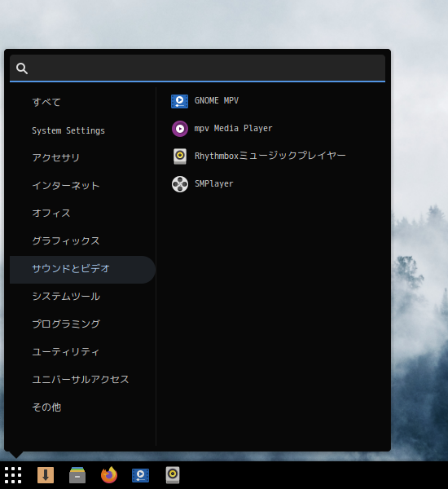The image size is (448, 489).
Task: Click the magnifier search icon
Action: pos(22,68)
